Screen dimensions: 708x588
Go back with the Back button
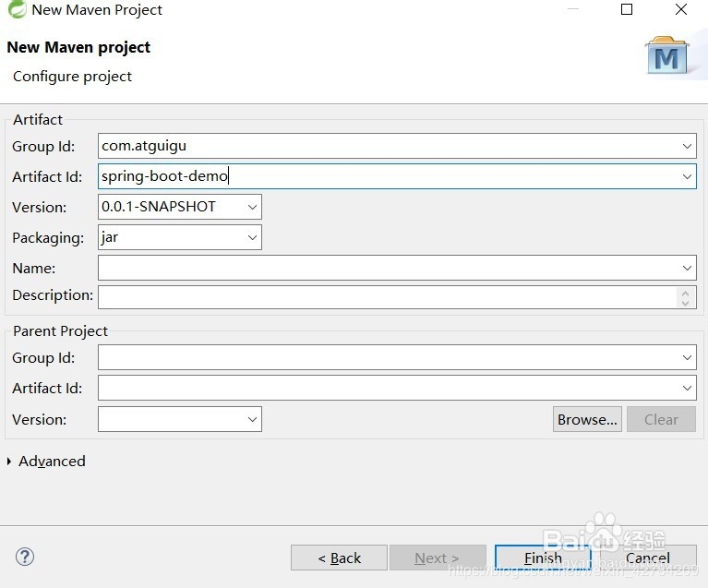coord(339,558)
